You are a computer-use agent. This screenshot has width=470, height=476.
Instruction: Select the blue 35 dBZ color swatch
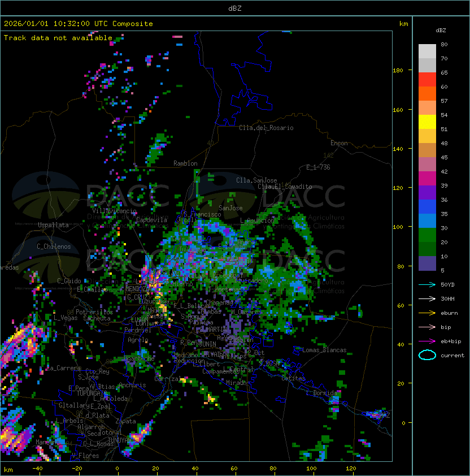point(427,207)
